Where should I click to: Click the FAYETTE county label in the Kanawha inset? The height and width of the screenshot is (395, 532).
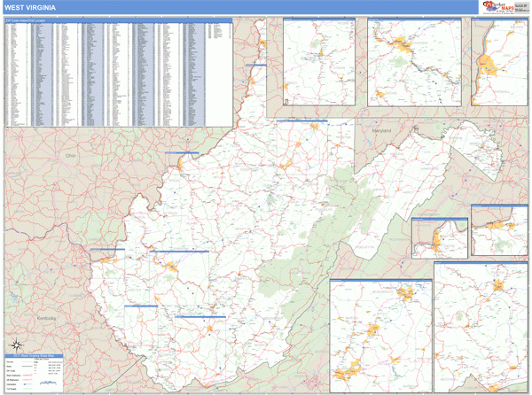[x=452, y=89]
